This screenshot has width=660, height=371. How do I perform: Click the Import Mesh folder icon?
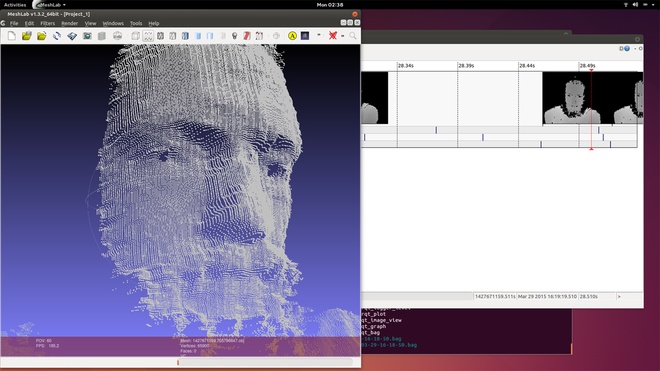tap(42, 36)
